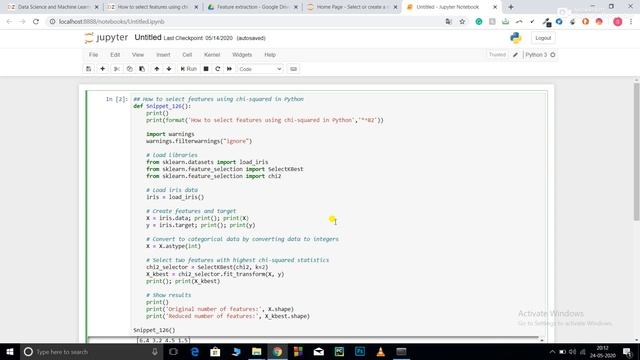Screen dimensions: 640x360
Task: Switch to the Data Science and Machine Learning tab
Action: pos(53,7)
